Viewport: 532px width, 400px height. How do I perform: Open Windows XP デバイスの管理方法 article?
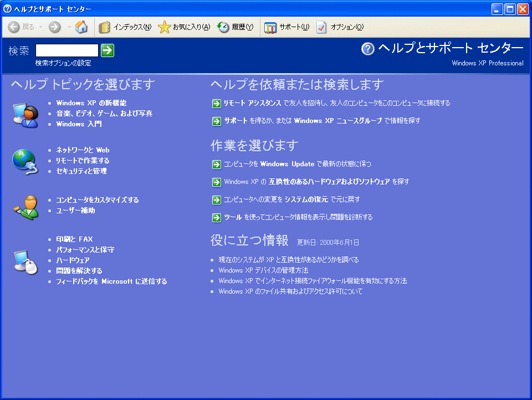tap(264, 270)
